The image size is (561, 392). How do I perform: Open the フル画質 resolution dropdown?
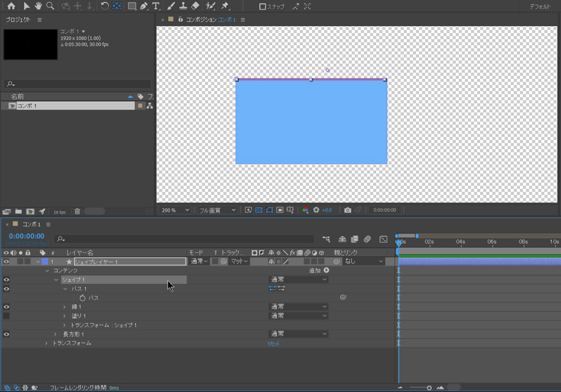pyautogui.click(x=217, y=210)
